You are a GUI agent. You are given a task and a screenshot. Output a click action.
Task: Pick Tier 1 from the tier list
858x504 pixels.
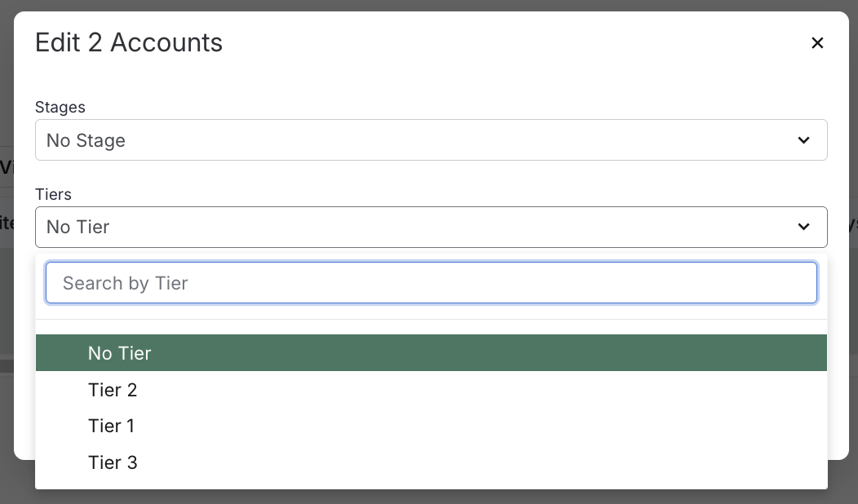click(x=112, y=426)
